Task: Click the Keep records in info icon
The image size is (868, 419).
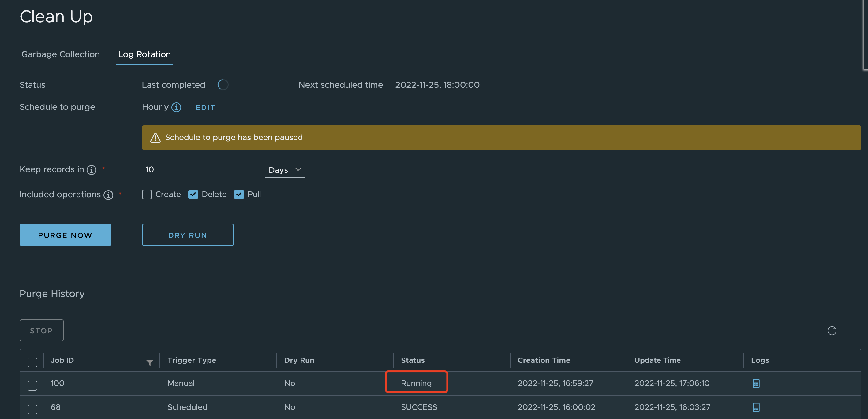Action: pyautogui.click(x=91, y=170)
